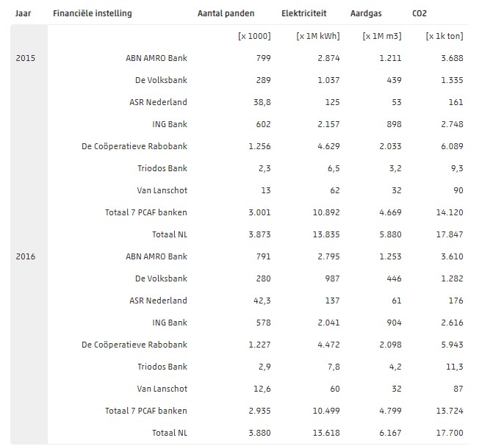This screenshot has height=446, width=504.
Task: Click ING Bank in 2015 rows
Action: 170,124
